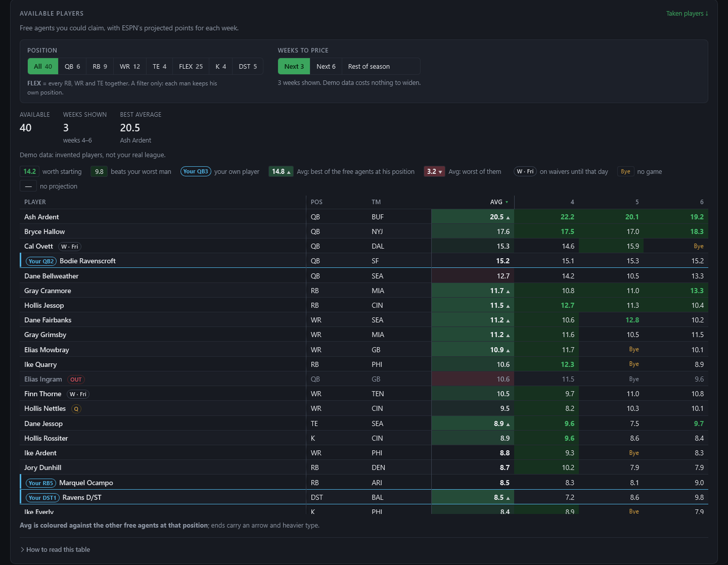Screen dimensions: 728x565
Task: Click the week 4 column header
Action: (x=572, y=202)
